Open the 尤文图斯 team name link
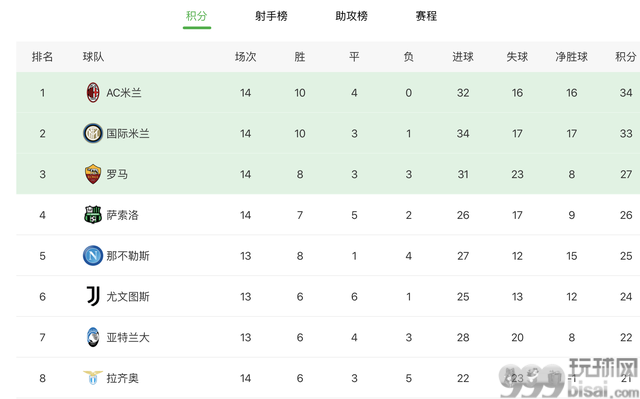The image size is (640, 399). coord(128,297)
